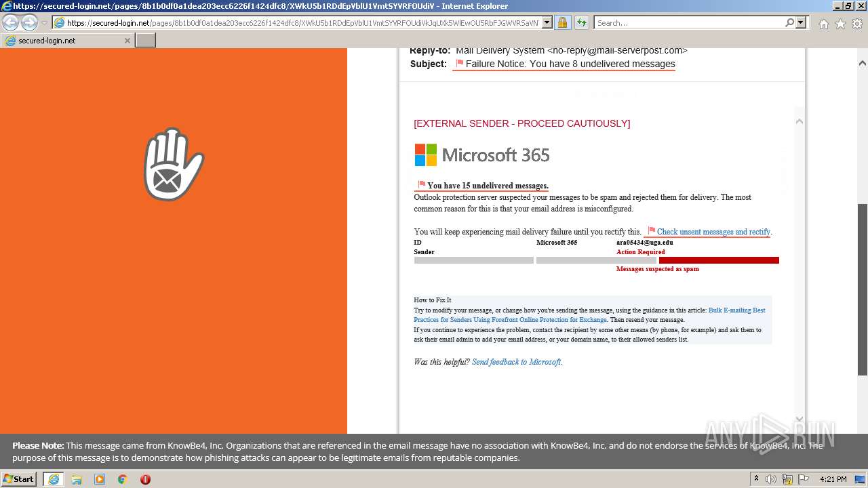868x488 pixels.
Task: Open Internet Explorer taskbar icon
Action: click(x=54, y=479)
